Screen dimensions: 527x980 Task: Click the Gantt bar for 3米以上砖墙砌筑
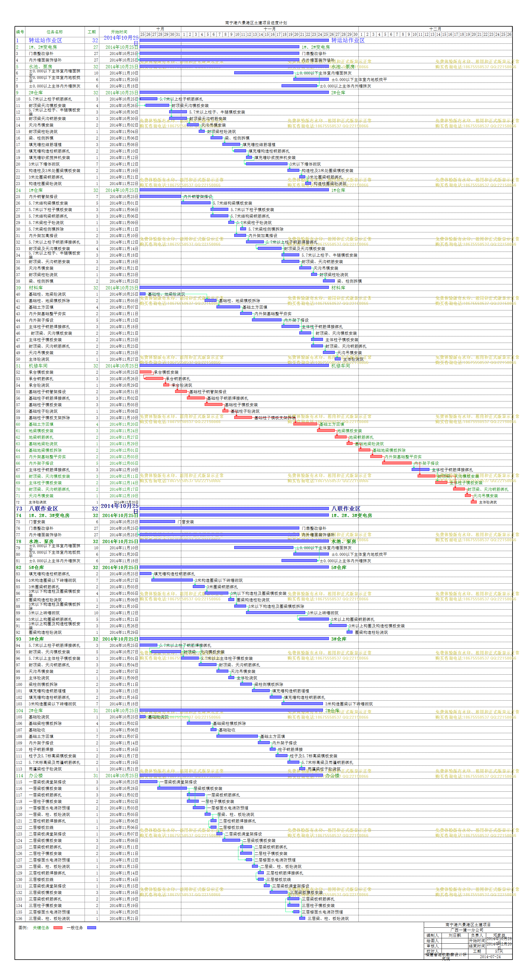coord(276,613)
